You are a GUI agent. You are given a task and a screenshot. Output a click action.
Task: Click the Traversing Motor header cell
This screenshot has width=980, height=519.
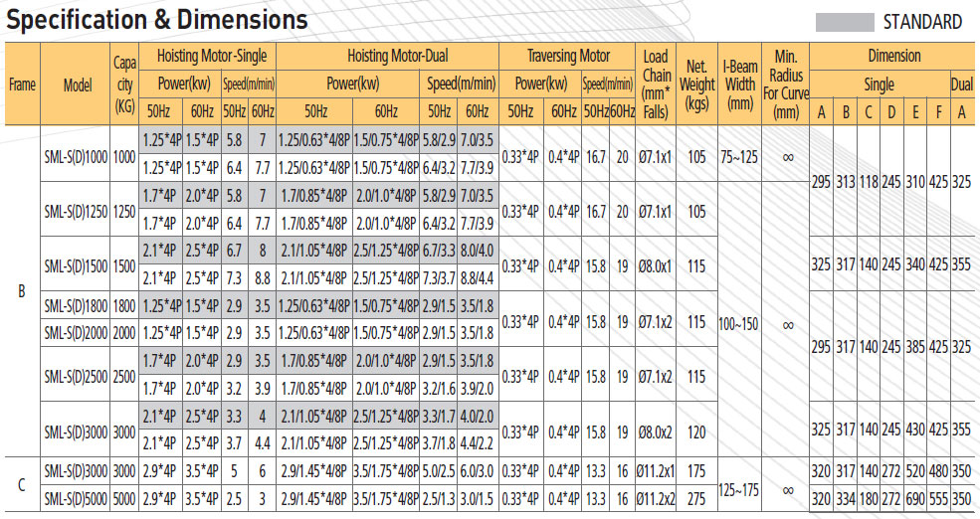pos(567,57)
